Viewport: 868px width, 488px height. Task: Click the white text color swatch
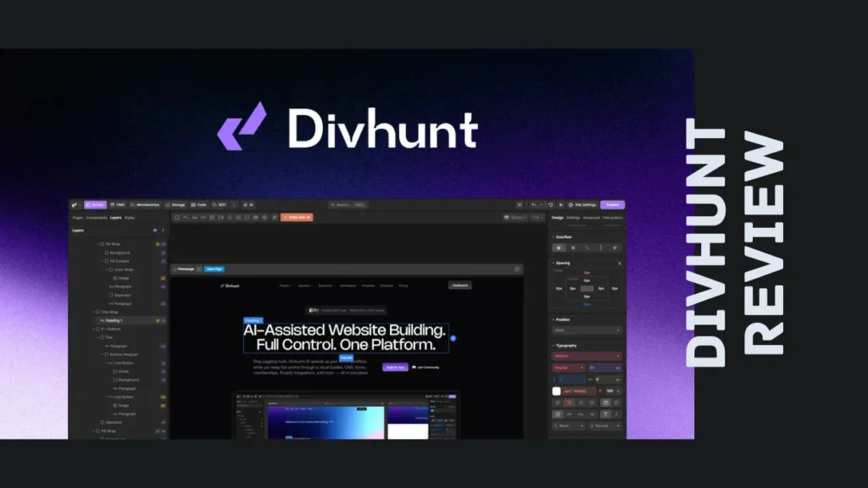556,391
